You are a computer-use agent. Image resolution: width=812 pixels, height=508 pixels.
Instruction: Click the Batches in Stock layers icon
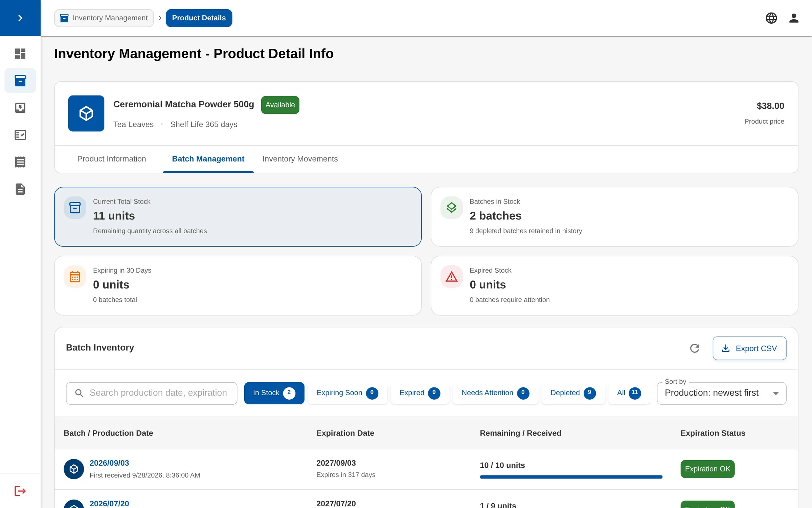pyautogui.click(x=452, y=208)
